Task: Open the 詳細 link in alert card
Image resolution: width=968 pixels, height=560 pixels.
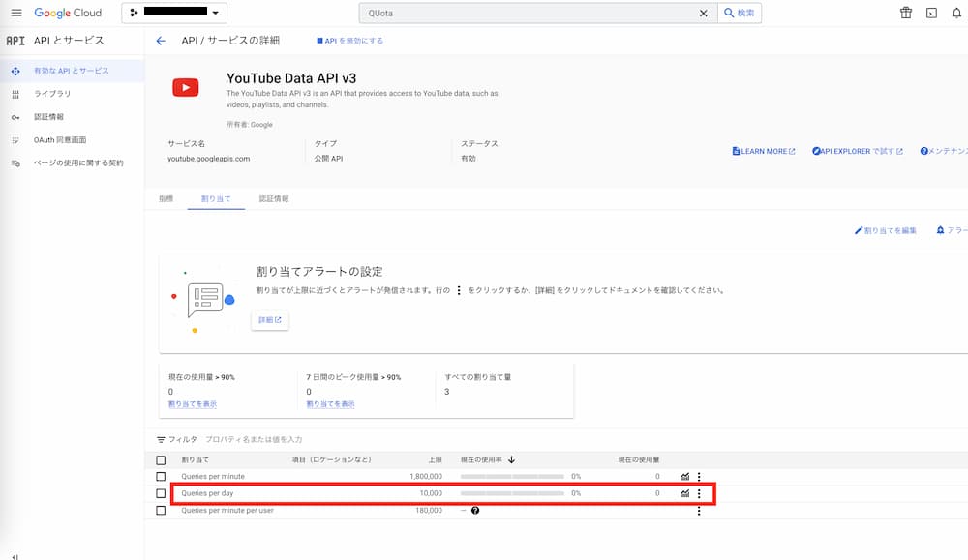Action: tap(270, 320)
